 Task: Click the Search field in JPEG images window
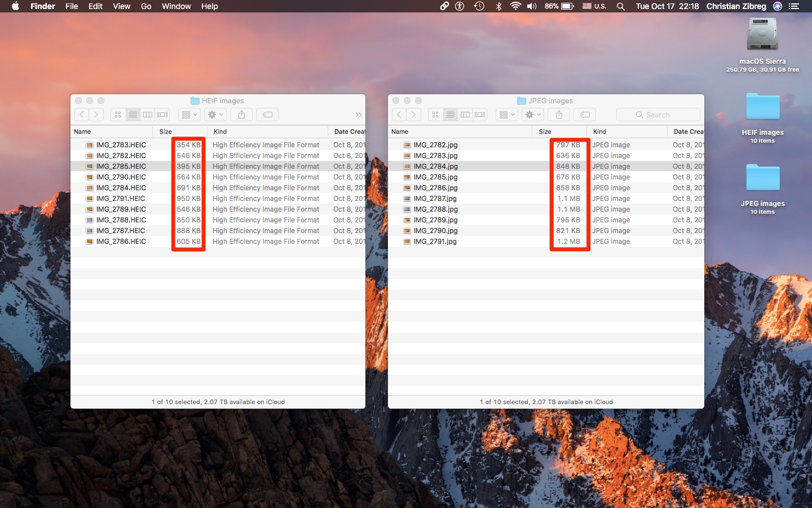point(658,115)
